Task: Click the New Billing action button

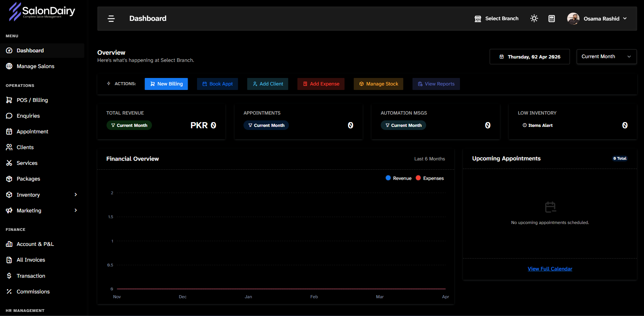Action: point(166,84)
